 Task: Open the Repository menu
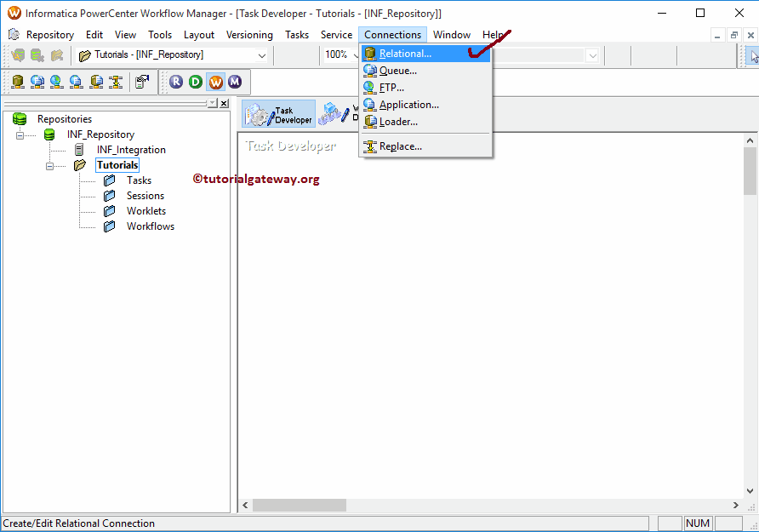[x=50, y=35]
